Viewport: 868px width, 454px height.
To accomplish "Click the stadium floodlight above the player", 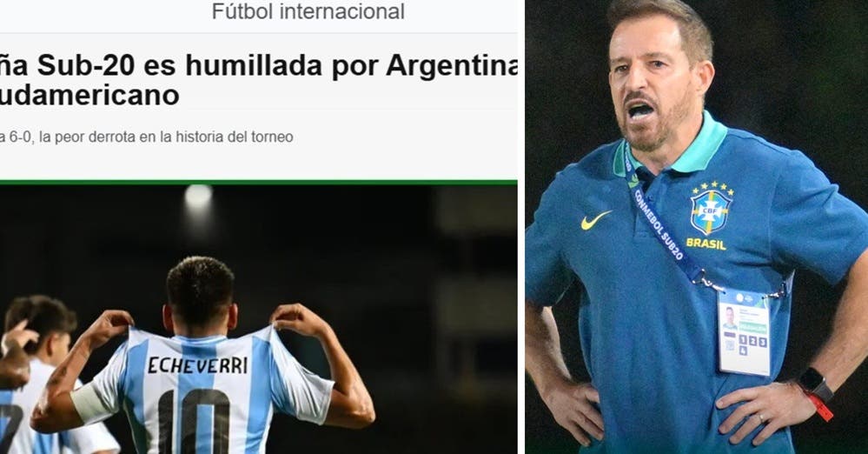I will tap(198, 196).
